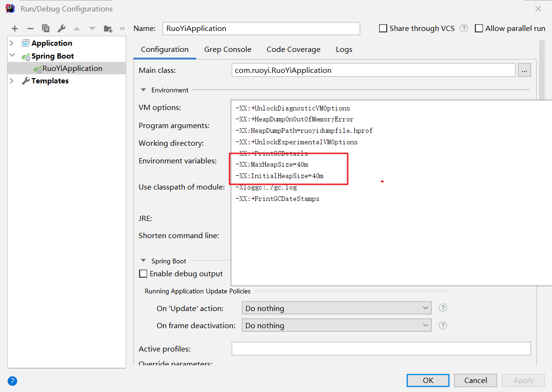Browse main class with ellipsis button

[524, 70]
